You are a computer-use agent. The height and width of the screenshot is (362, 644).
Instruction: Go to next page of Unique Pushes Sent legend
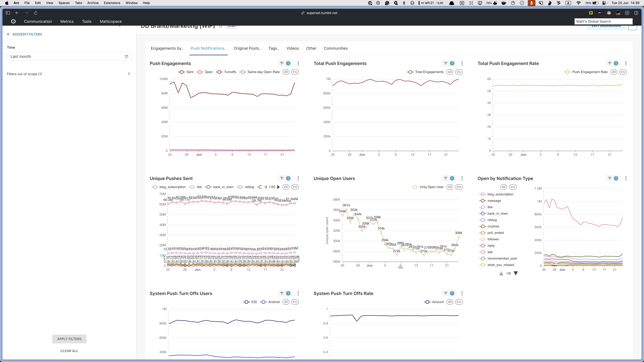pyautogui.click(x=278, y=187)
